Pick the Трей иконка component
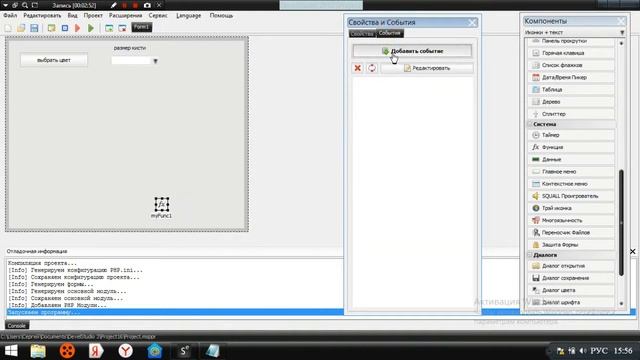This screenshot has height=360, width=640. tap(571, 208)
